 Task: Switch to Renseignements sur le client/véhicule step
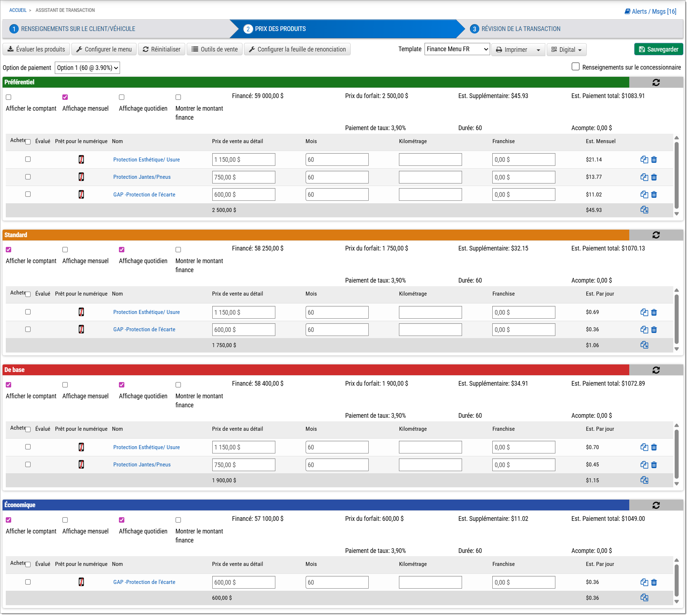point(78,29)
